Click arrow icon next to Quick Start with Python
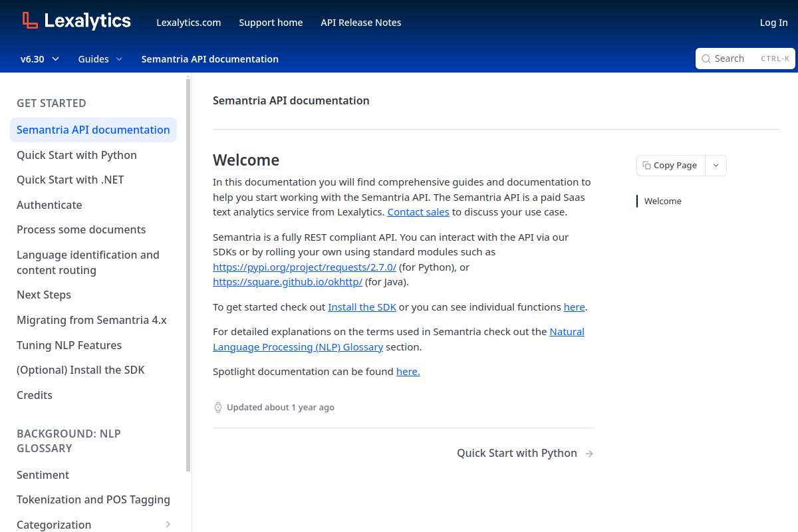This screenshot has height=532, width=798. (589, 454)
